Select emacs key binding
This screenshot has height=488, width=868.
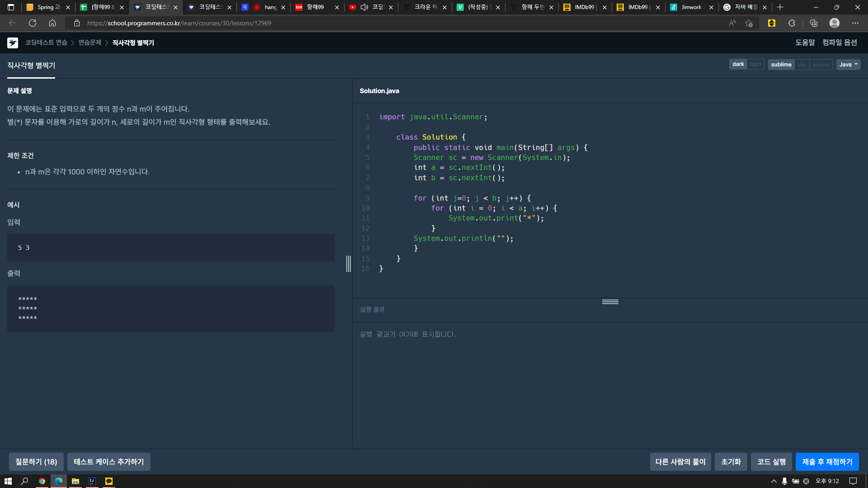coord(821,65)
